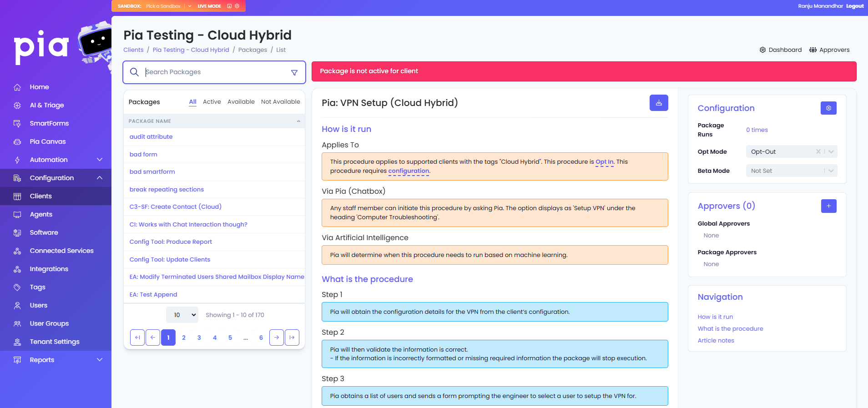Viewport: 868px width, 408px height.
Task: Open Config Tool: Produce Report package
Action: pos(171,242)
